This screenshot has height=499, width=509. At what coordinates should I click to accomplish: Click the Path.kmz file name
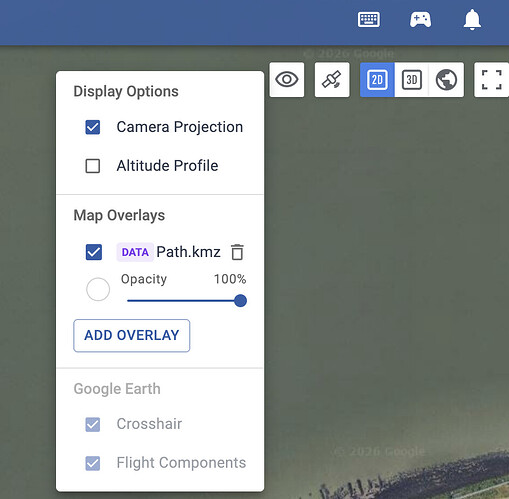[188, 252]
